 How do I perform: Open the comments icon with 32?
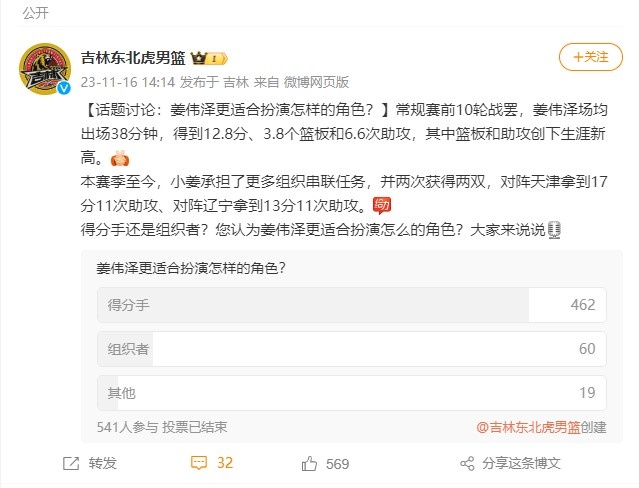[x=200, y=463]
